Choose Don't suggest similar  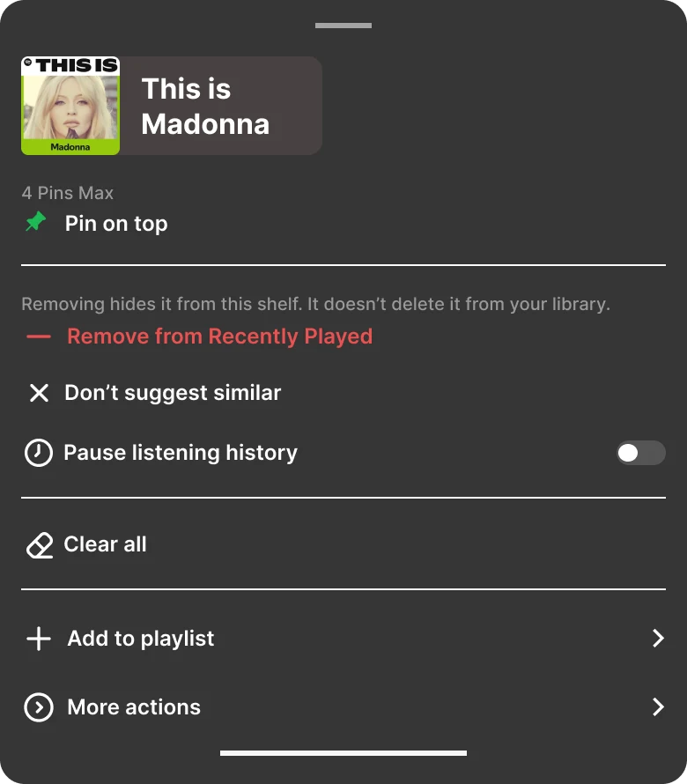173,393
